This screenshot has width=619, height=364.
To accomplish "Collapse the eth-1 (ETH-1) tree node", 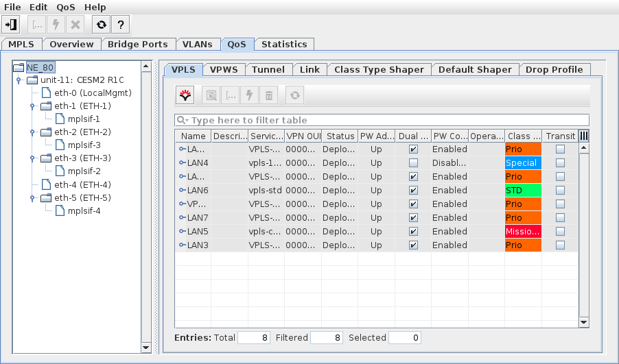I will click(32, 106).
